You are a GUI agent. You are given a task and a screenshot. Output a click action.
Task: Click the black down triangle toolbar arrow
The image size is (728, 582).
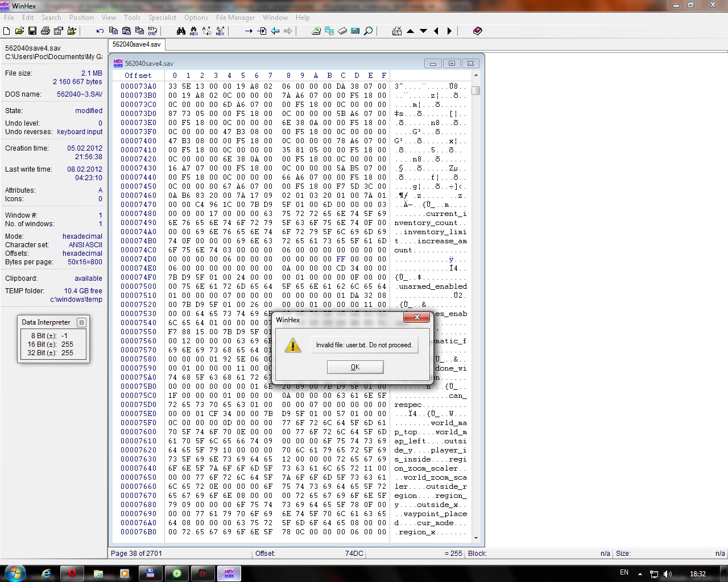coord(423,31)
